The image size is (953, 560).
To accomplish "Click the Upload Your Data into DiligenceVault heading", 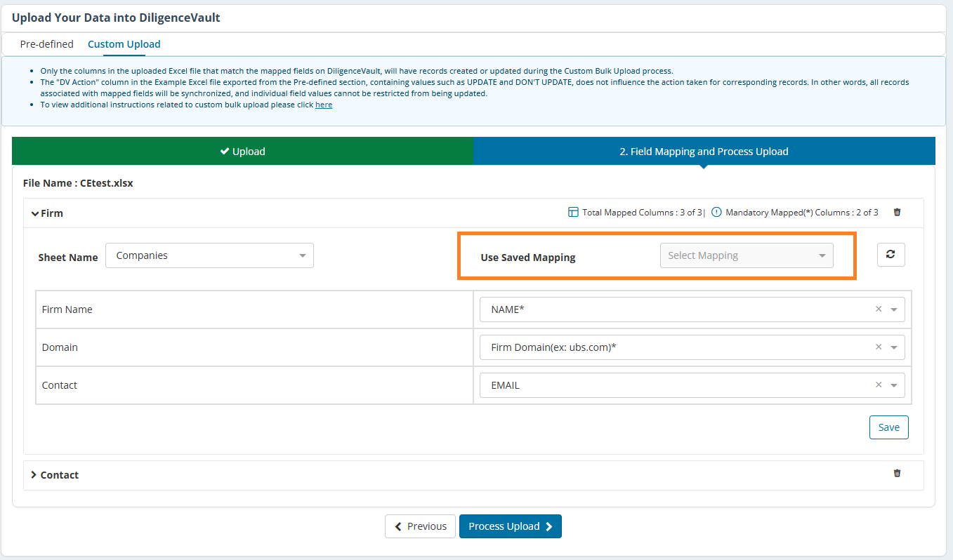I will 116,18.
